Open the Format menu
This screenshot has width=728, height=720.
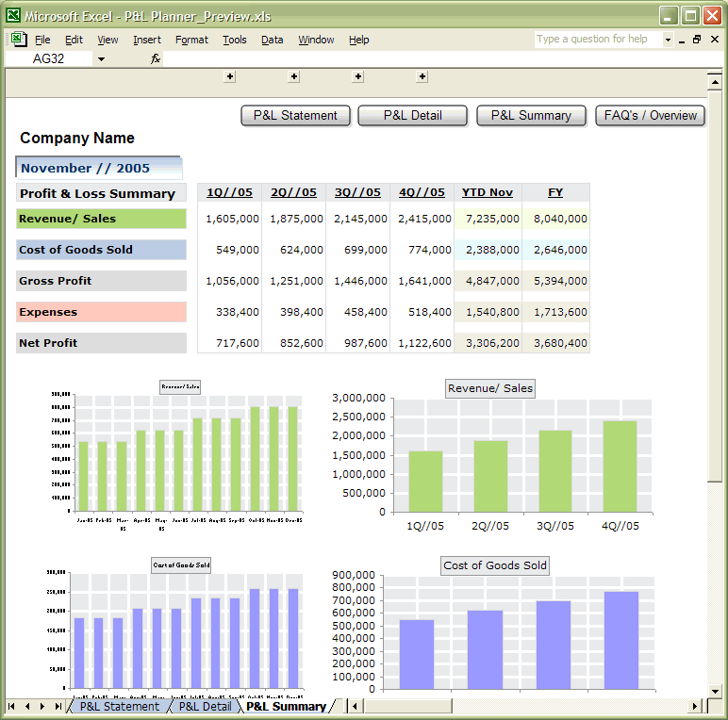[191, 40]
